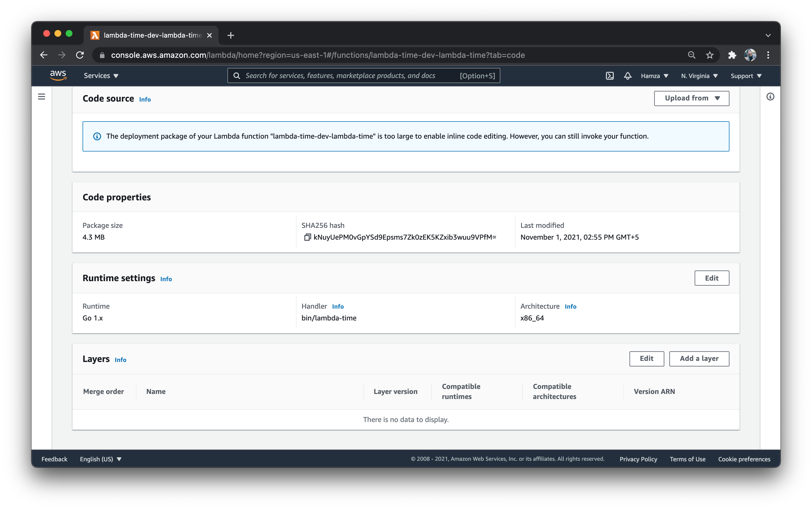
Task: Open Code source Info link
Action: click(145, 99)
